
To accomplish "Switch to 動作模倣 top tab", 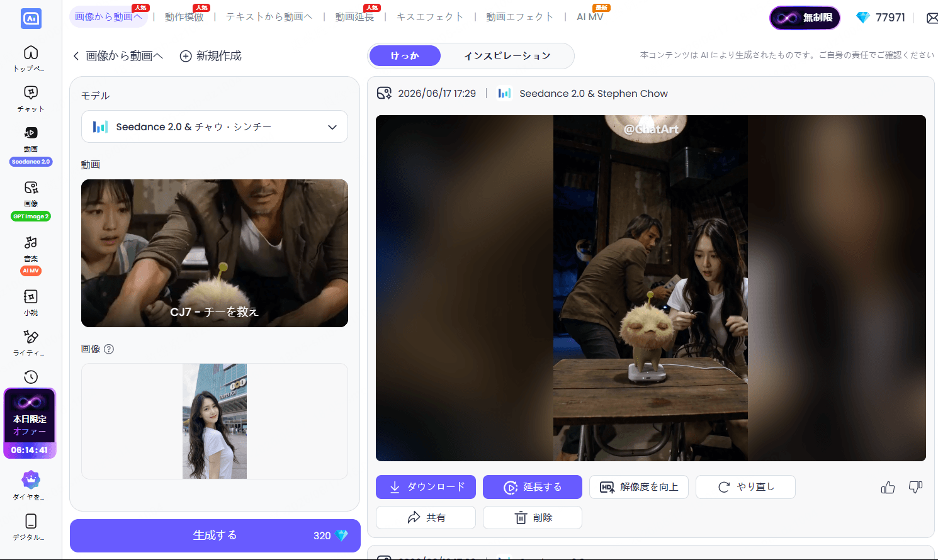I will 184,17.
